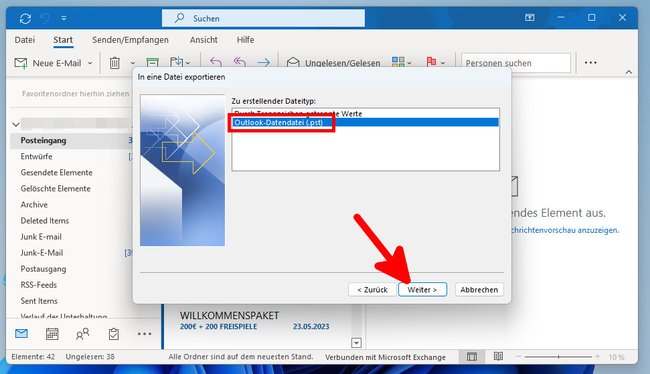
Task: Click the Abbrechen button
Action: (479, 289)
